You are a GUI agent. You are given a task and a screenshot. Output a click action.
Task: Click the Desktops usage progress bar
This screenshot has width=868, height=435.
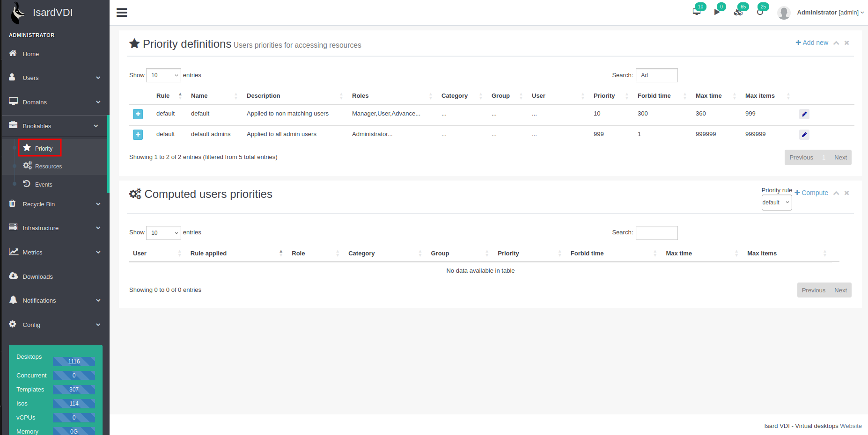point(74,362)
